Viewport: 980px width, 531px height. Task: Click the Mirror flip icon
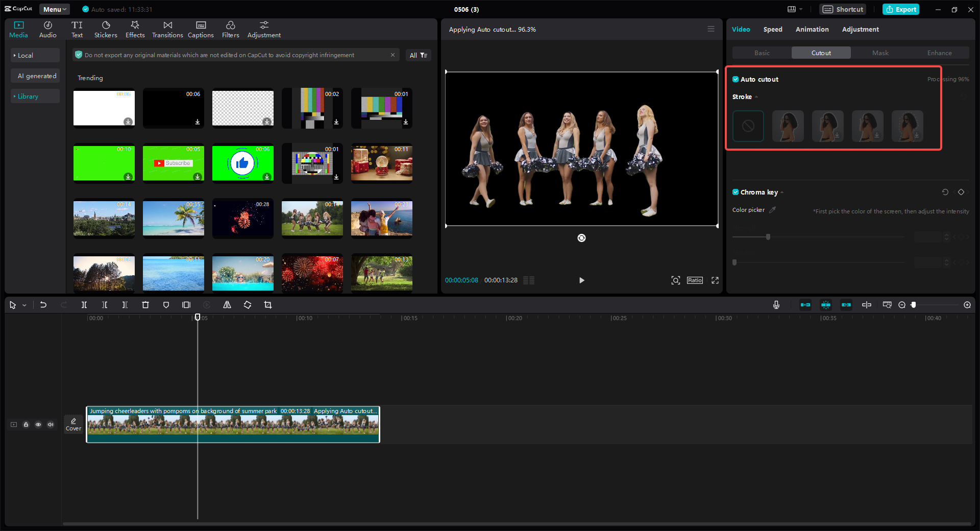click(227, 305)
